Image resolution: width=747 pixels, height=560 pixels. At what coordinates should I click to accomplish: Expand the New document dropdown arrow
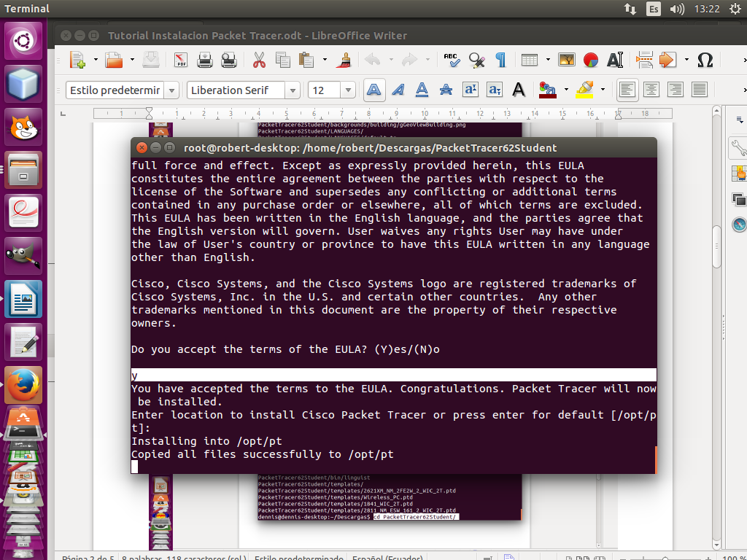(96, 60)
